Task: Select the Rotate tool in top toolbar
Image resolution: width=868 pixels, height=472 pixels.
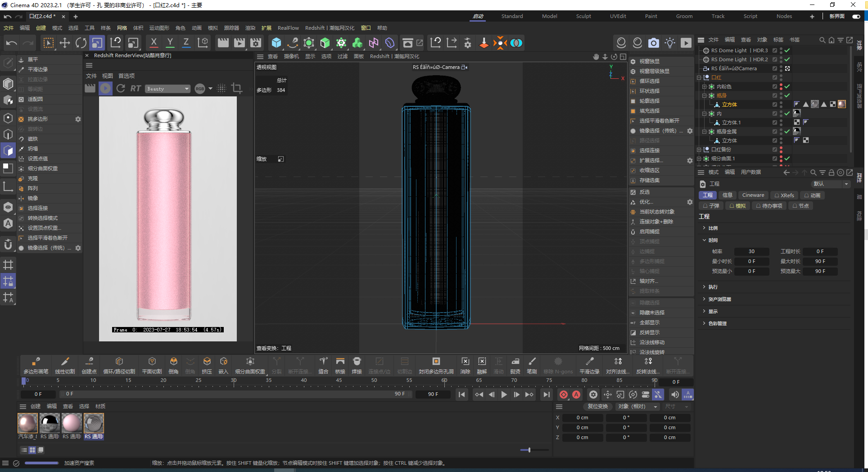Action: [81, 43]
